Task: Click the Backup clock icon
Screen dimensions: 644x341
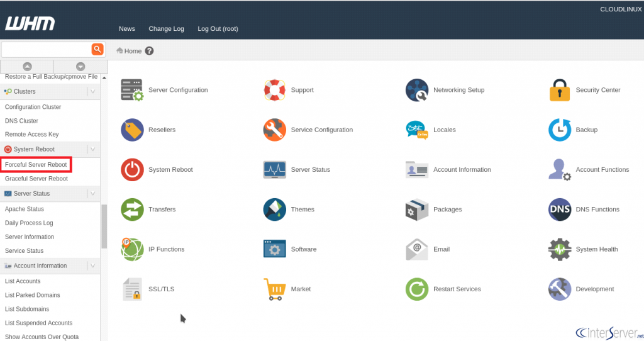Action: coord(559,130)
